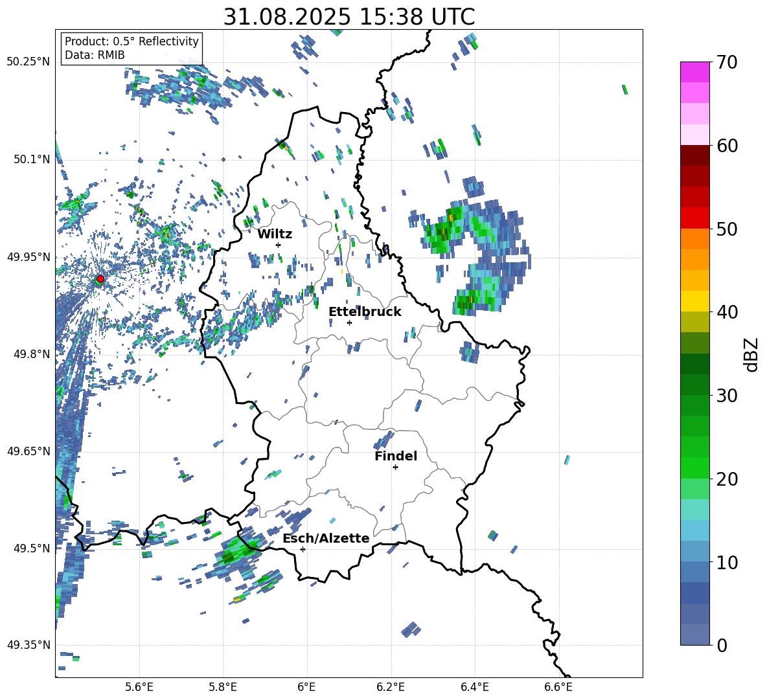The image size is (767, 700).
Task: Click the 49.95°N latitude label
Action: click(29, 256)
